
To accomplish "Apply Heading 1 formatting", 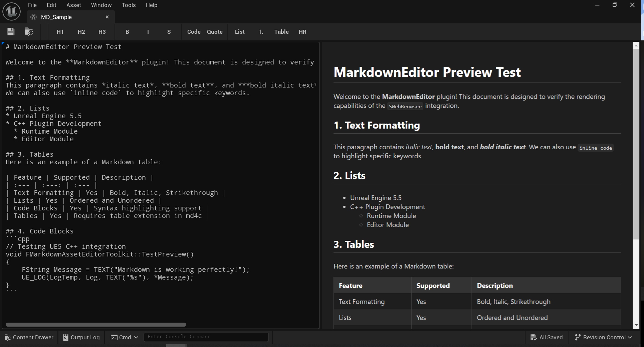I will click(x=60, y=32).
